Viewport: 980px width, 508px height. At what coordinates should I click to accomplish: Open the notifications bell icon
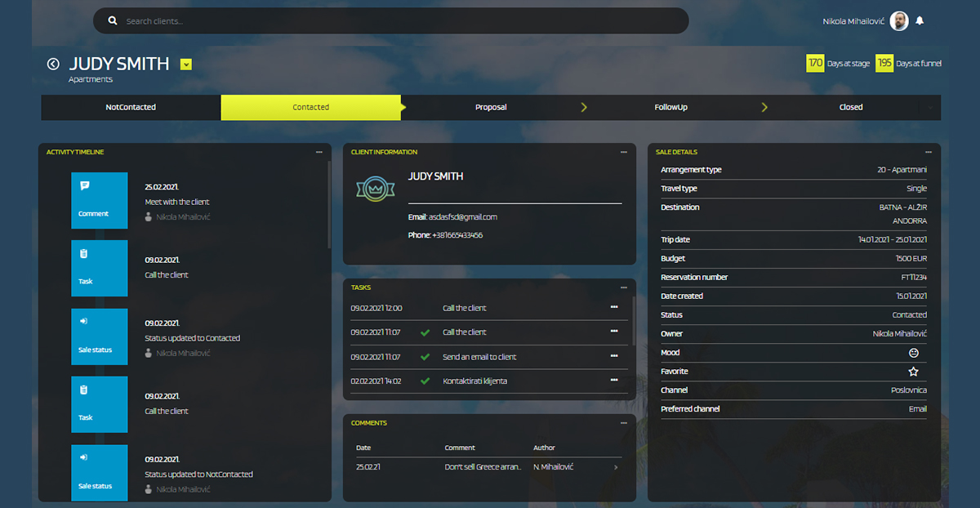920,21
